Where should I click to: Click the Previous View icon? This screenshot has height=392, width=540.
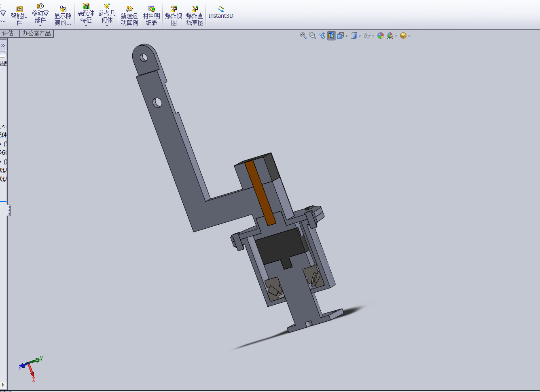[322, 36]
